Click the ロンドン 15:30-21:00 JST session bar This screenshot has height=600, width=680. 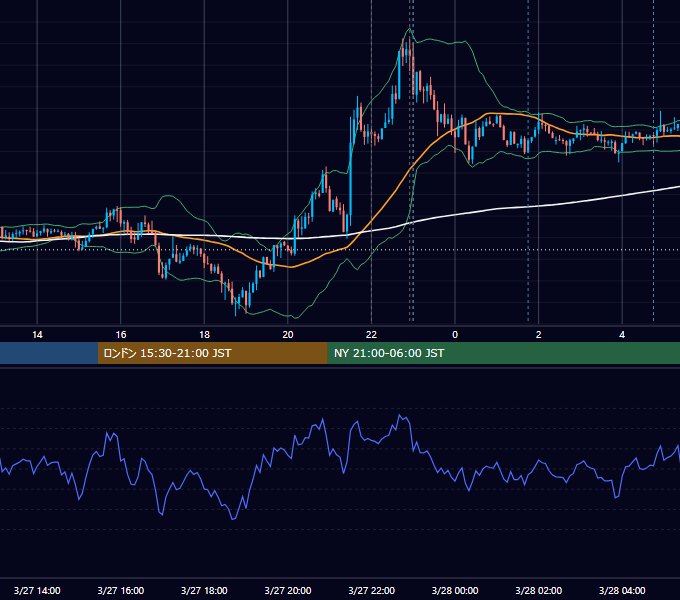coord(212,353)
